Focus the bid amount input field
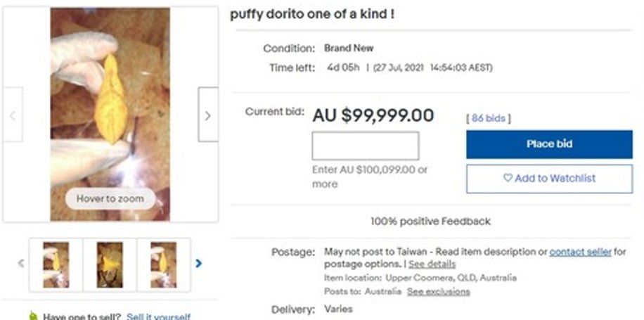This screenshot has width=644, height=320. click(365, 146)
